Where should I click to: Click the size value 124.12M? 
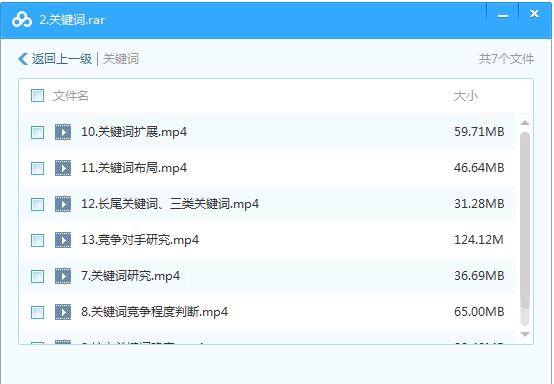coord(479,240)
